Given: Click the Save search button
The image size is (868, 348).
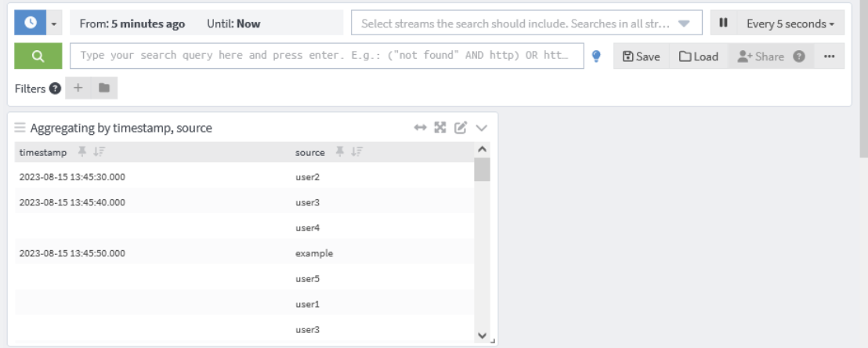Looking at the screenshot, I should (641, 56).
